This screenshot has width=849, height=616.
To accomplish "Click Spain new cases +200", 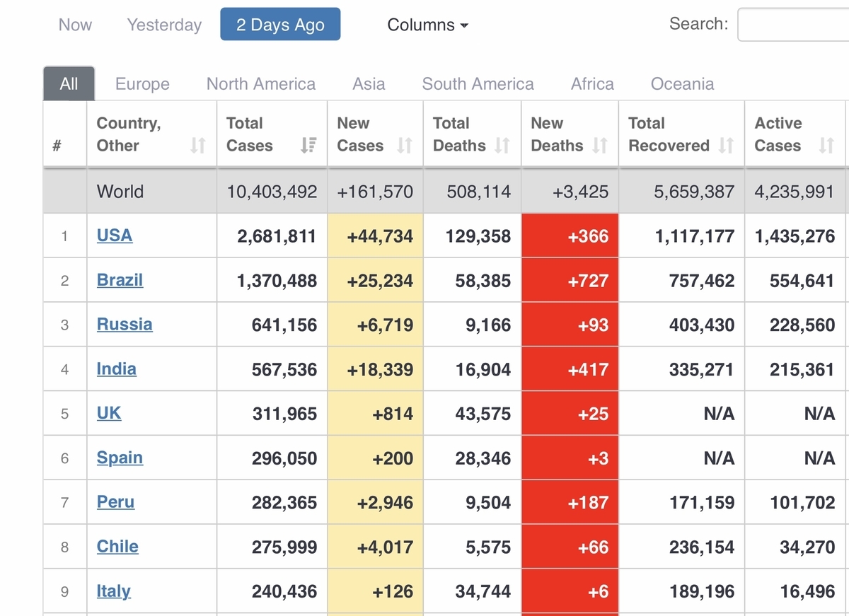I will coord(393,458).
